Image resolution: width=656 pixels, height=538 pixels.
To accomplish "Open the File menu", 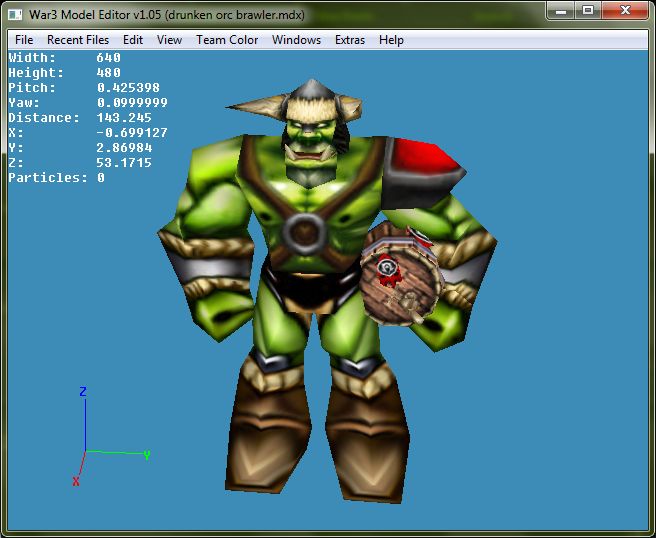I will click(24, 40).
